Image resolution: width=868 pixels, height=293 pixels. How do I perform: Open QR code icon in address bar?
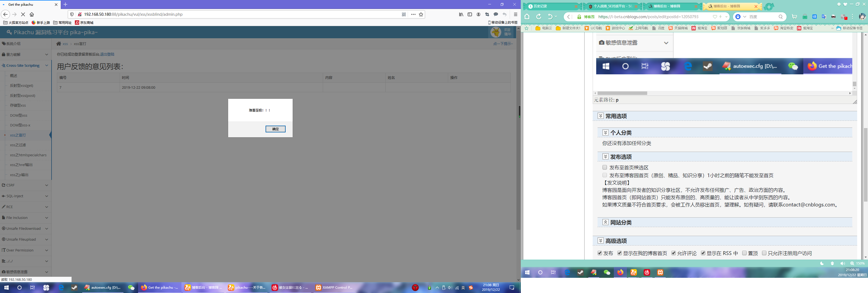pos(404,14)
